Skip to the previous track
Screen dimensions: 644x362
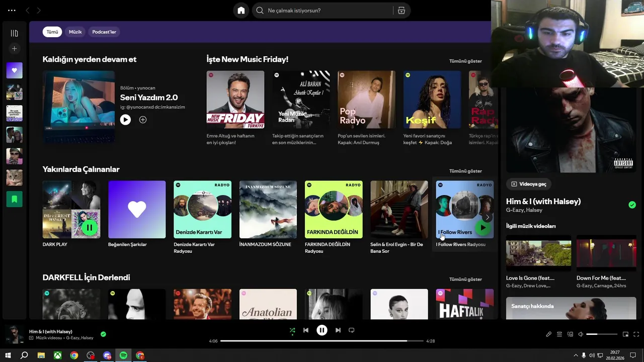click(x=306, y=330)
